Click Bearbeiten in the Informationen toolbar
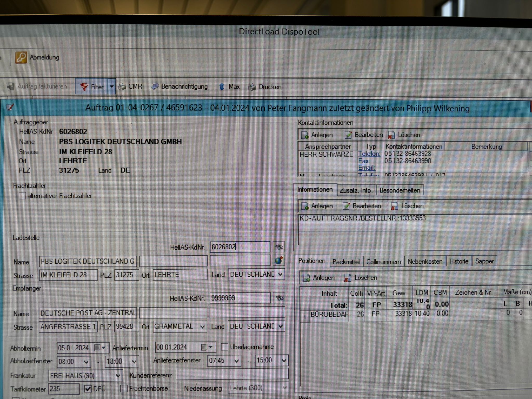532x399 pixels. [x=362, y=206]
